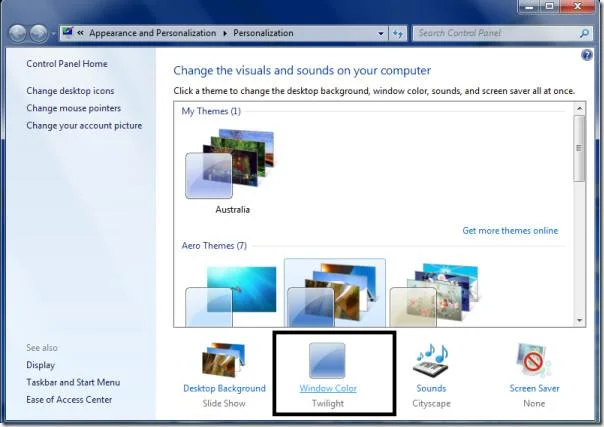The width and height of the screenshot is (604, 427).
Task: Click the themes list scroll up arrow
Action: point(579,109)
